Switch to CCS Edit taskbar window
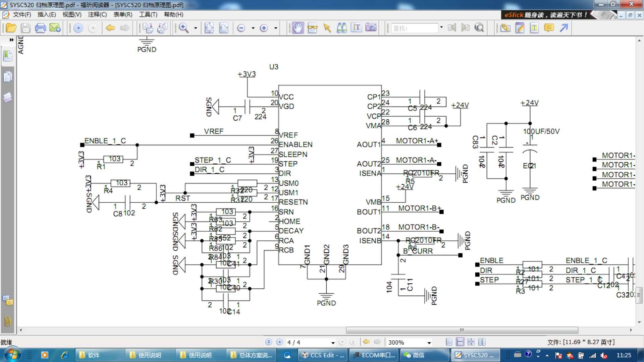The width and height of the screenshot is (644, 362). point(323,355)
